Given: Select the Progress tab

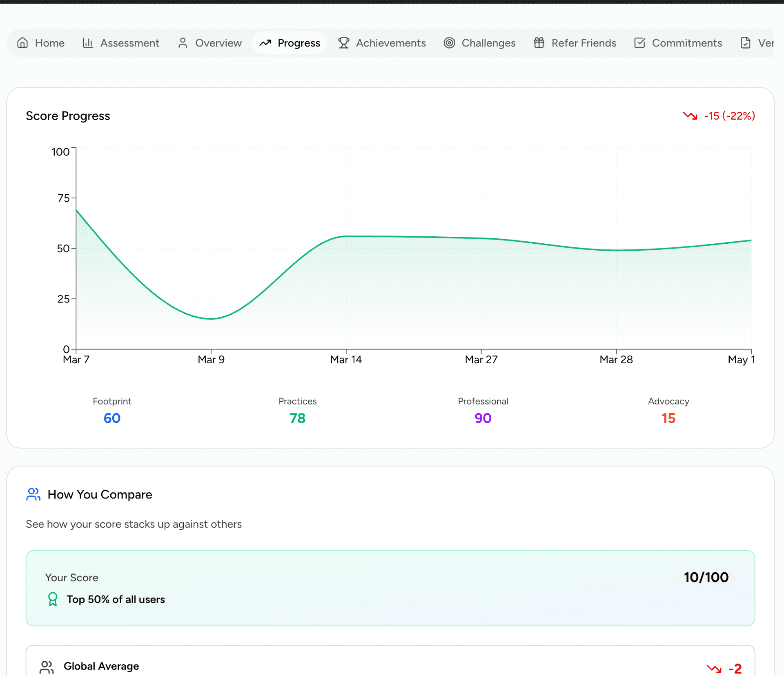Looking at the screenshot, I should pos(290,43).
